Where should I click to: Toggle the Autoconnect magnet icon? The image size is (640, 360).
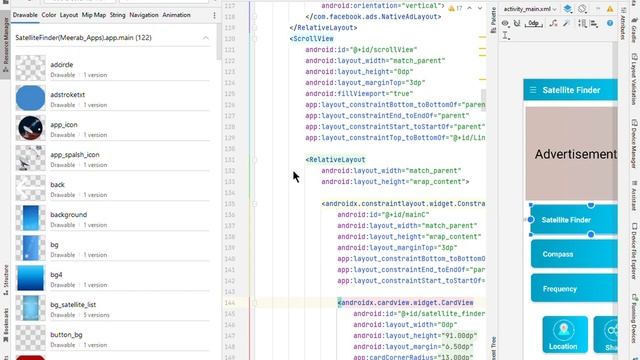(517, 23)
